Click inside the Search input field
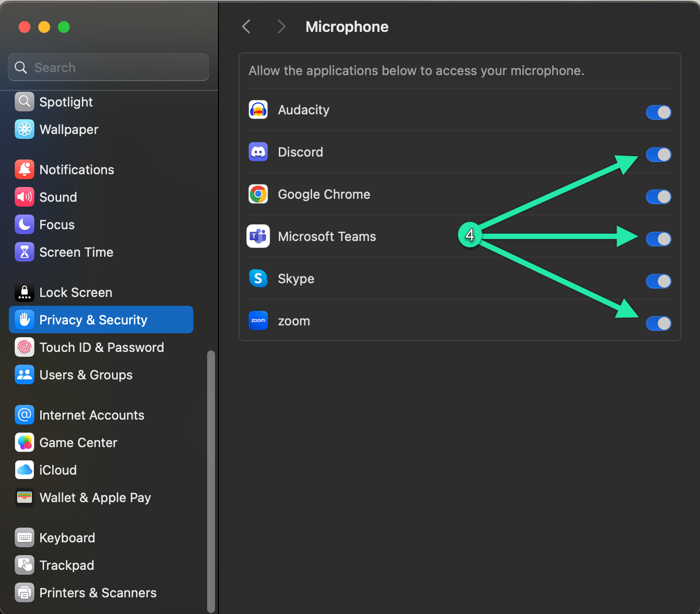 point(108,67)
